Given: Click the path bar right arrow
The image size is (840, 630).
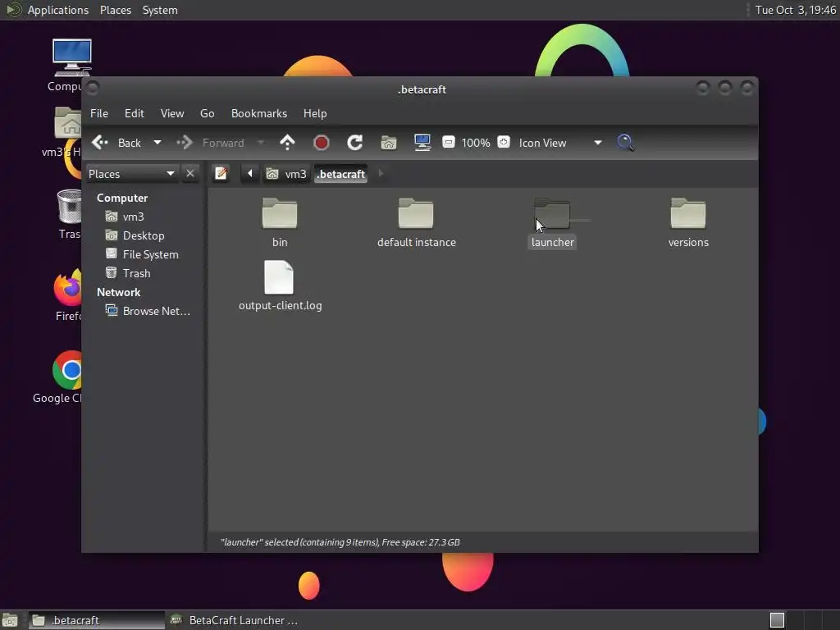Looking at the screenshot, I should (381, 174).
